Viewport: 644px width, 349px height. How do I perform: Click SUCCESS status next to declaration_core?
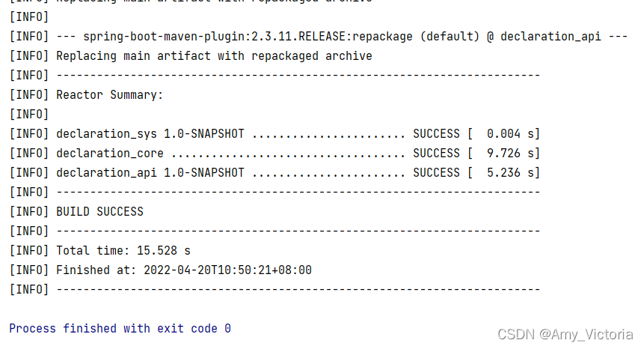pos(436,154)
